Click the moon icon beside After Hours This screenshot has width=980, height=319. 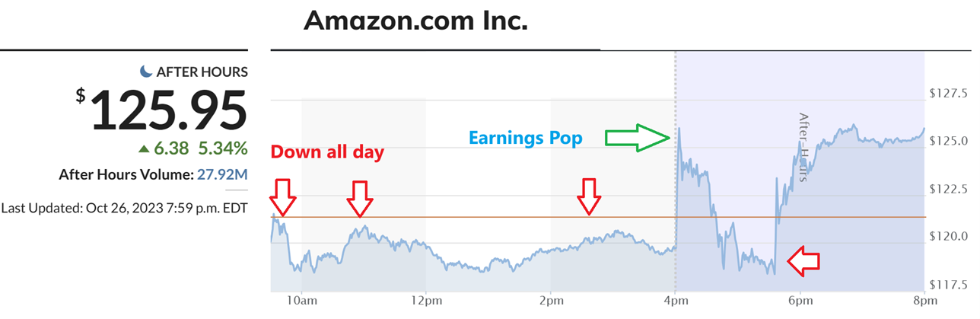[x=146, y=72]
